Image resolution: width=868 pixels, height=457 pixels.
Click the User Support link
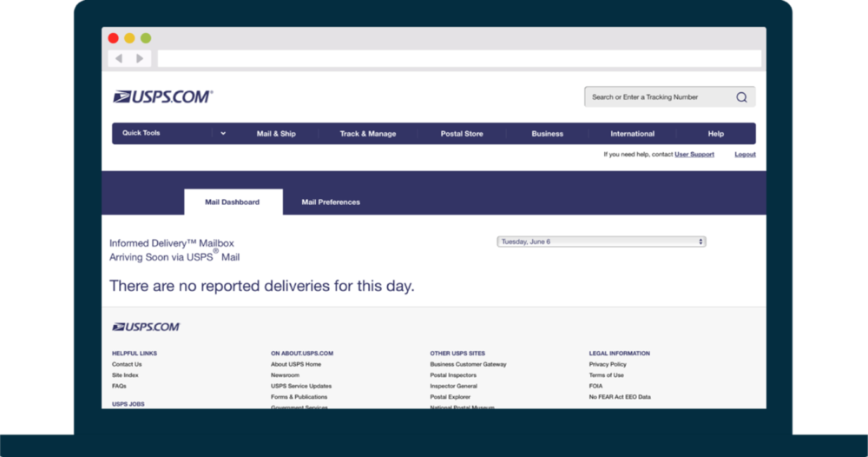[694, 155]
